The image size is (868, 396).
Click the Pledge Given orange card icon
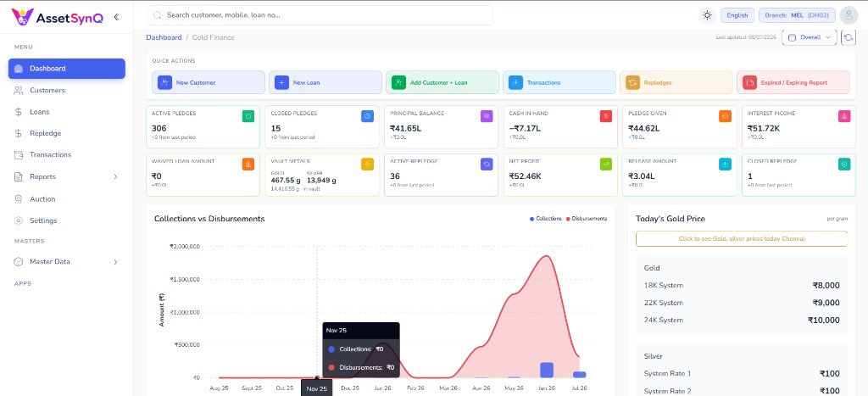point(726,116)
